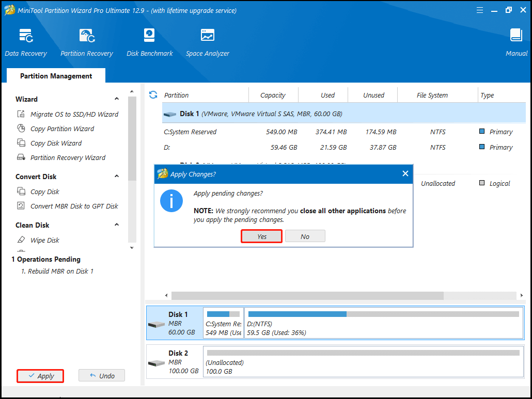Image resolution: width=532 pixels, height=399 pixels.
Task: Start the Wipe Disk action
Action: pos(44,240)
